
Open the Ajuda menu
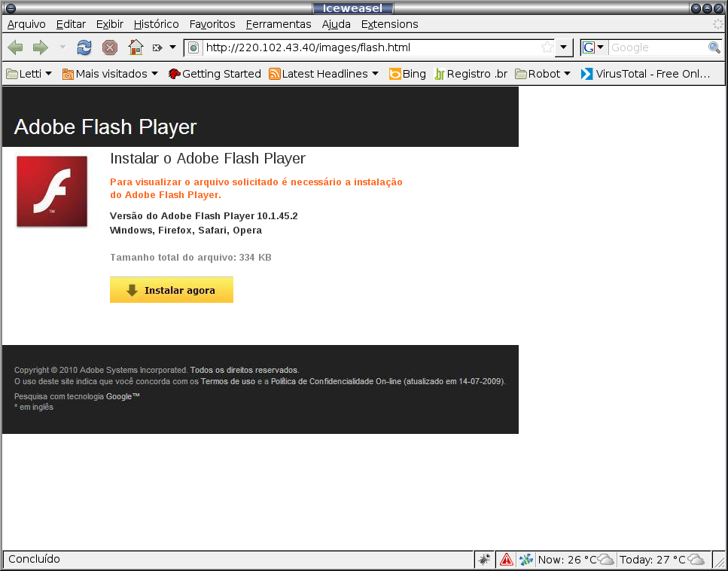[x=336, y=24]
